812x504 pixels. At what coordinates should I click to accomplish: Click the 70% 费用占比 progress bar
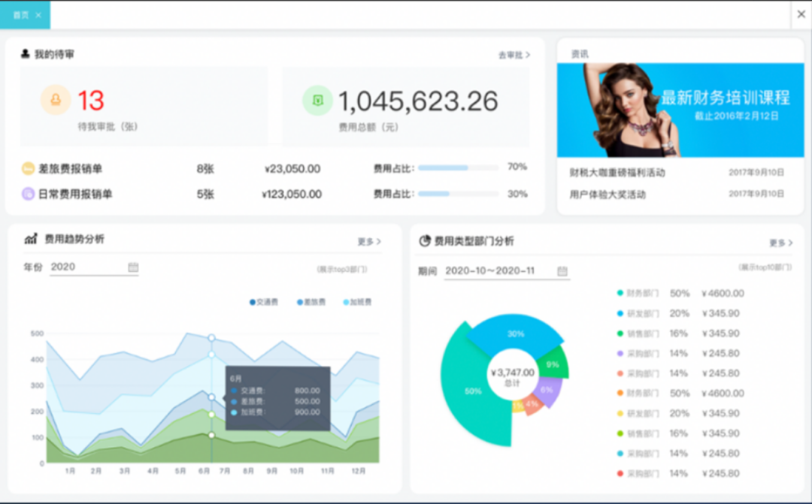point(457,168)
